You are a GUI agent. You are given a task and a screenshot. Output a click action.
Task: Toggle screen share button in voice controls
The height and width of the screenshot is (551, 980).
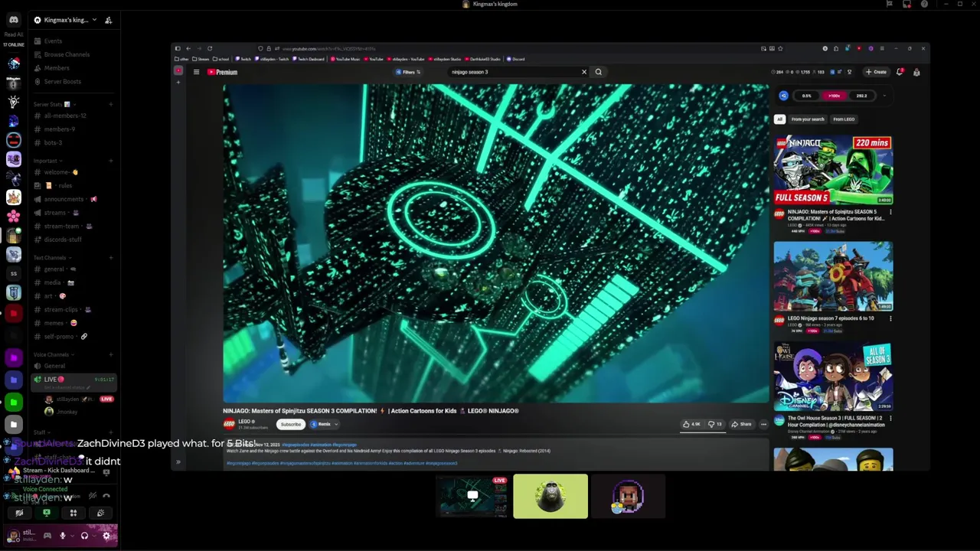coord(47,514)
